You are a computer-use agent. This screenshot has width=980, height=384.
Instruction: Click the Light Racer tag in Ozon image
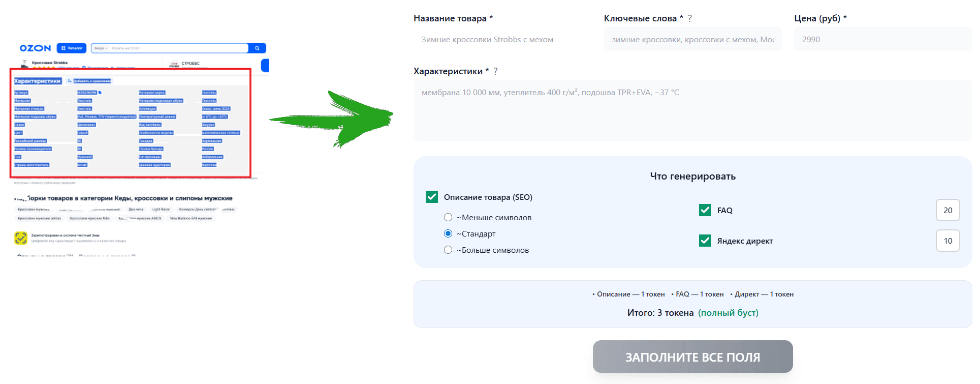[x=161, y=209]
